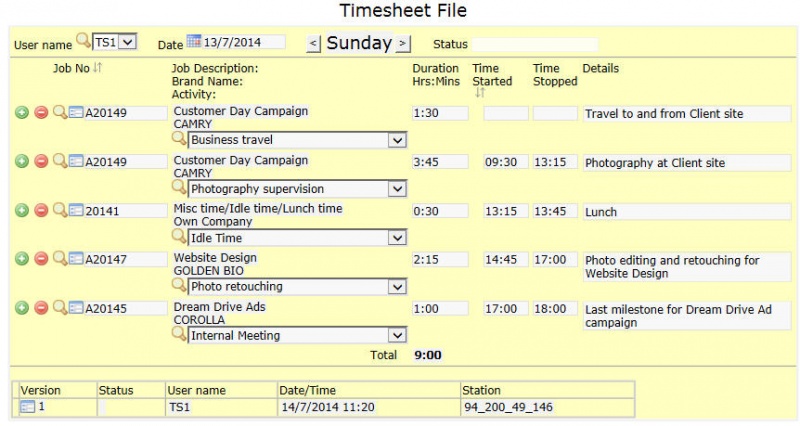Sort by Job No arrows icon
Screen dimensions: 800x426
(97, 67)
